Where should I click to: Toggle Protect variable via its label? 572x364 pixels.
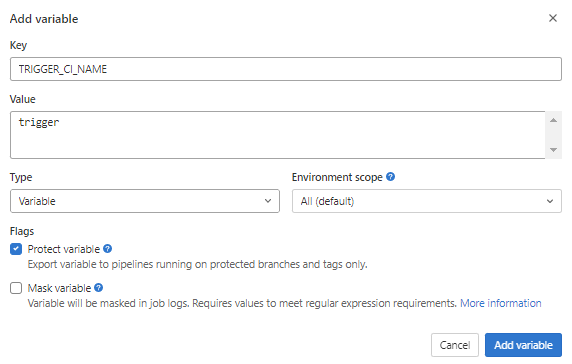point(63,249)
